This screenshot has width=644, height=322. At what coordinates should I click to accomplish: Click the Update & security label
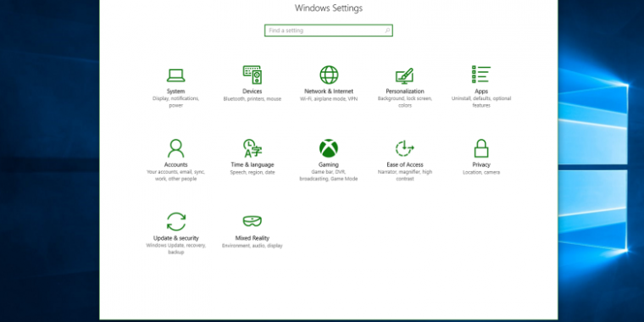(x=175, y=238)
